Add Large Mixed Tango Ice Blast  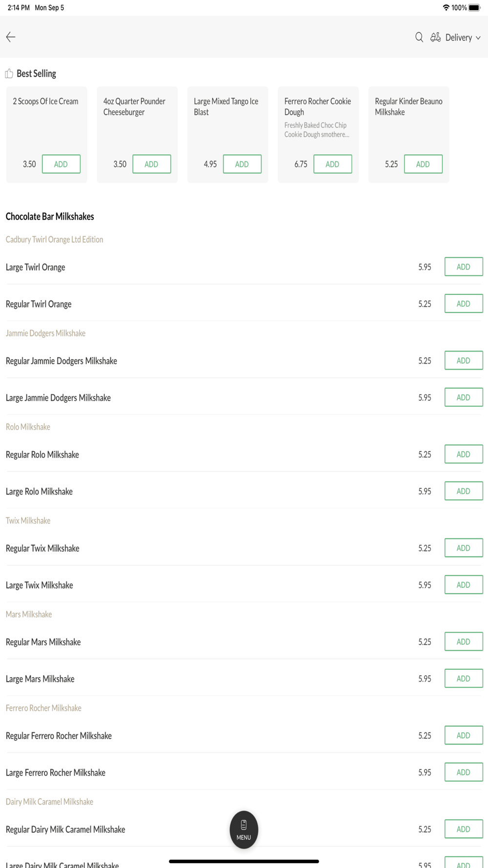click(x=242, y=164)
